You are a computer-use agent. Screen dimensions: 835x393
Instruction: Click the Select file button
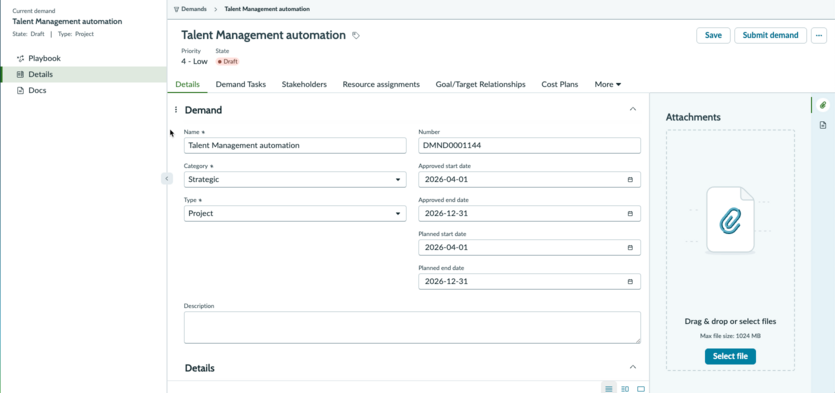730,356
